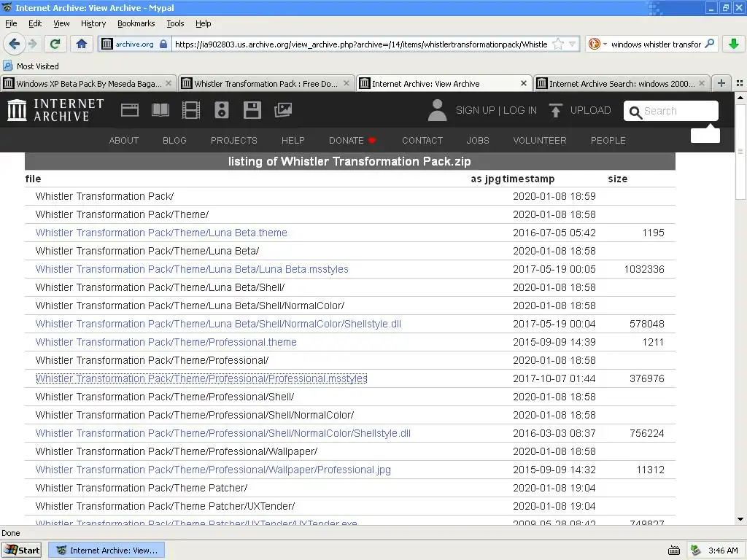Open Luna Beta.msstyles file link
This screenshot has width=747, height=560.
point(192,269)
